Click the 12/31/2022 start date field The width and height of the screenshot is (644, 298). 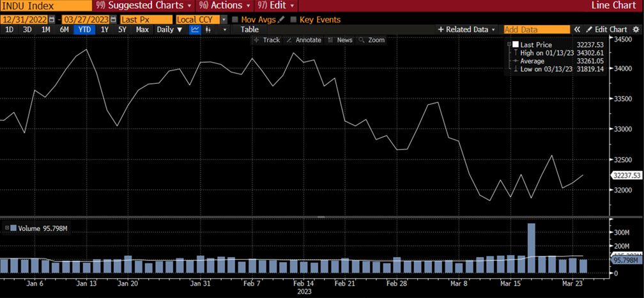coord(24,19)
